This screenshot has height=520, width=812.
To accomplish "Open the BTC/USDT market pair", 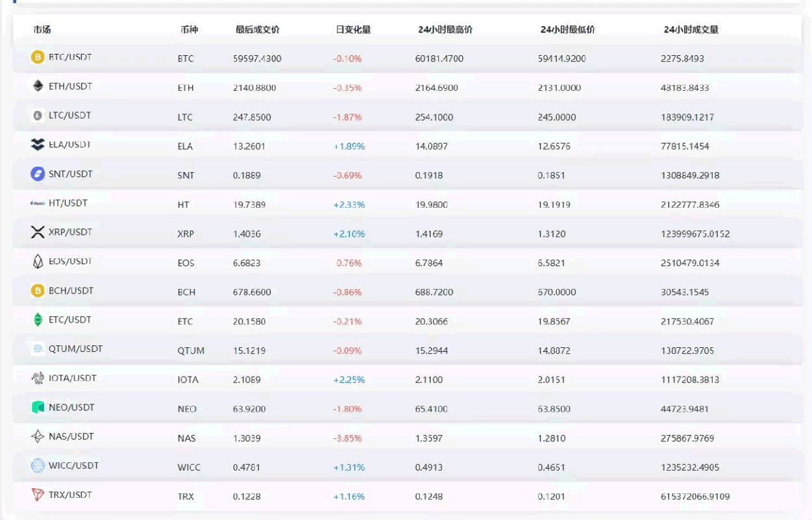I will click(x=70, y=57).
